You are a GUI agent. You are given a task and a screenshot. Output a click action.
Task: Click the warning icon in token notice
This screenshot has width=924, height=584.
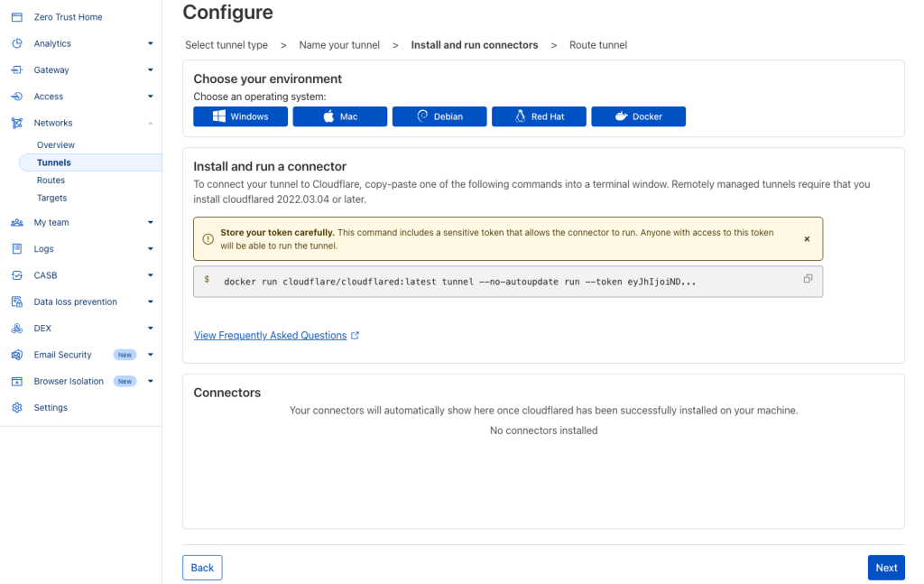[208, 239]
